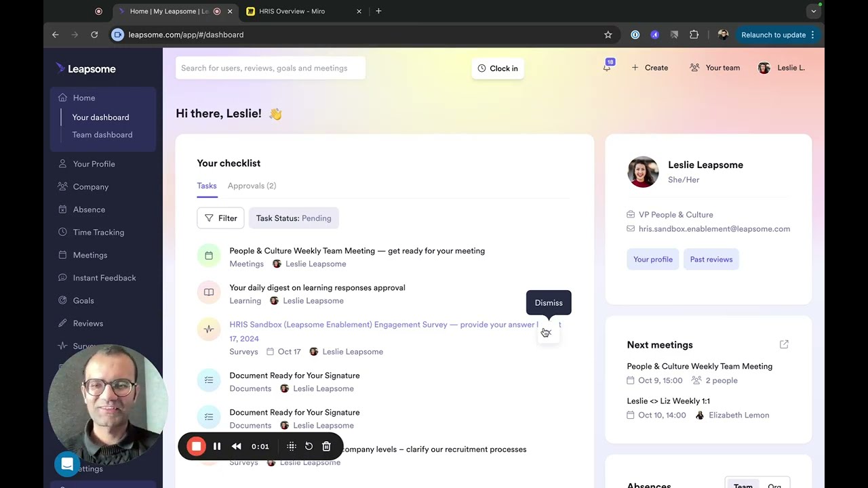Click the book icon of learning task
The width and height of the screenshot is (868, 488).
(209, 292)
